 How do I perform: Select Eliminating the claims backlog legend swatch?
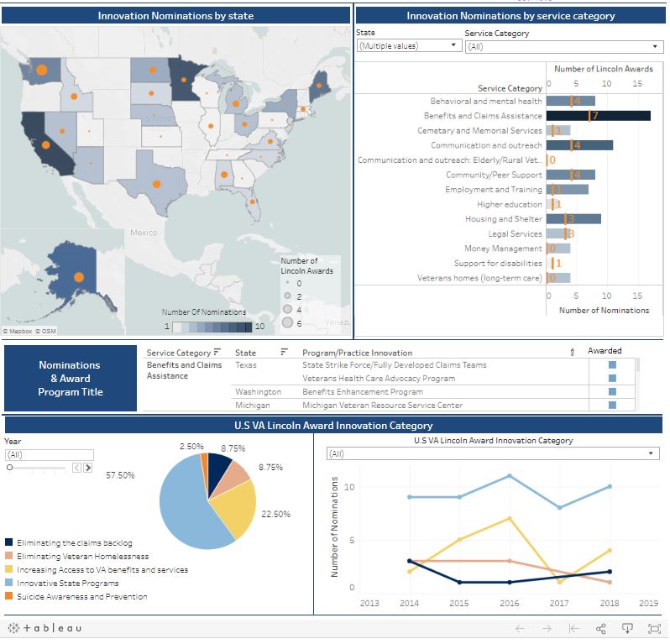(x=8, y=542)
